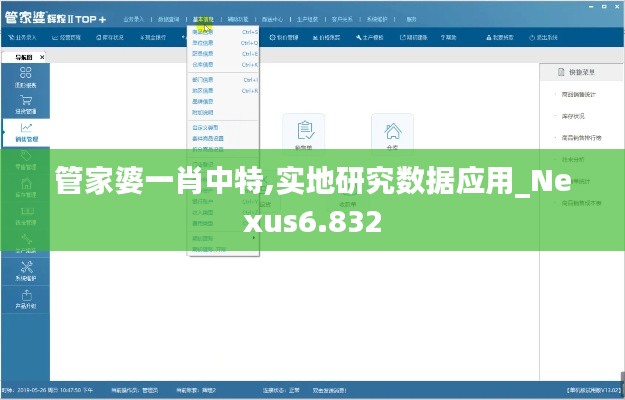625x400 pixels.
Task: Click the 退出系统 power toolbar button
Action: coord(543,37)
